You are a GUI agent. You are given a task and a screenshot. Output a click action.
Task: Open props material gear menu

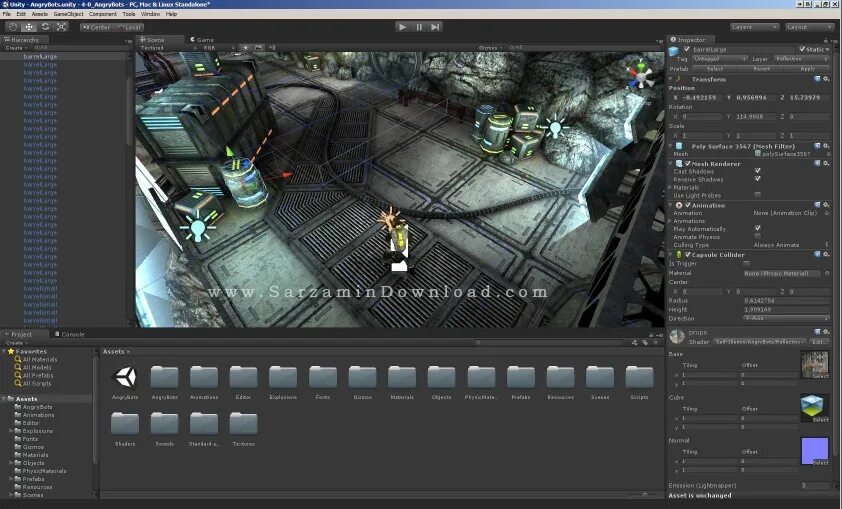click(826, 332)
